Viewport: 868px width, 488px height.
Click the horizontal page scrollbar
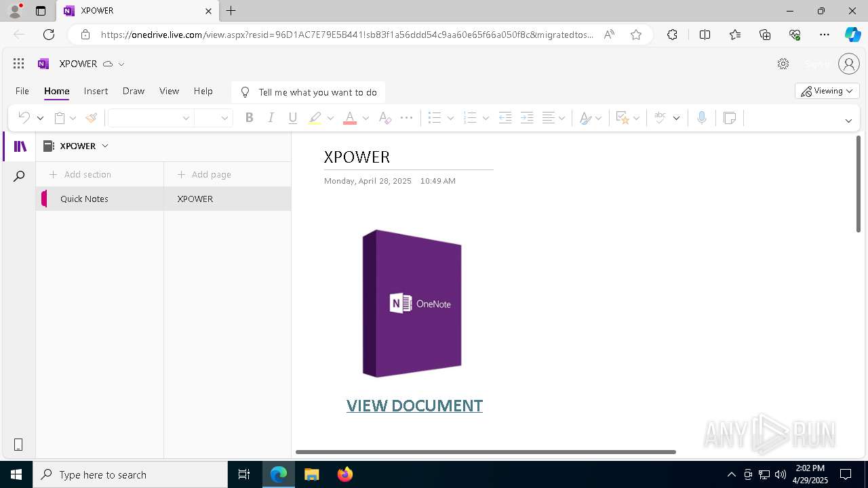point(486,451)
